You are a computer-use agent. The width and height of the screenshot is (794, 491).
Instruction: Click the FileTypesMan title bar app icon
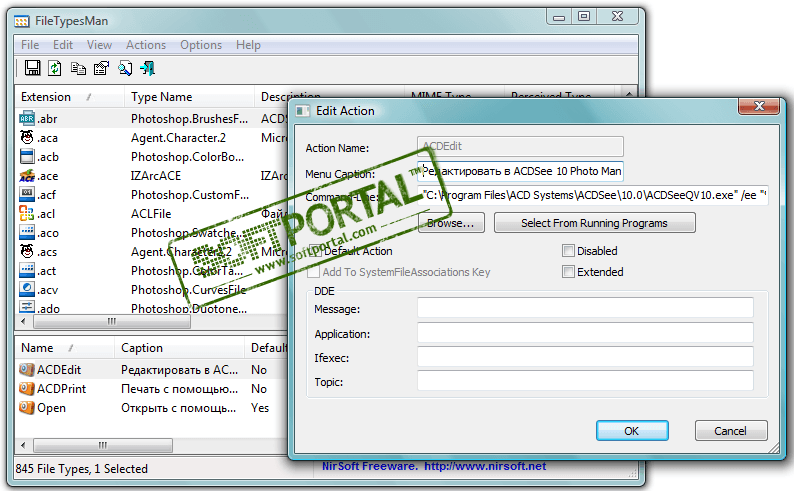(22, 21)
